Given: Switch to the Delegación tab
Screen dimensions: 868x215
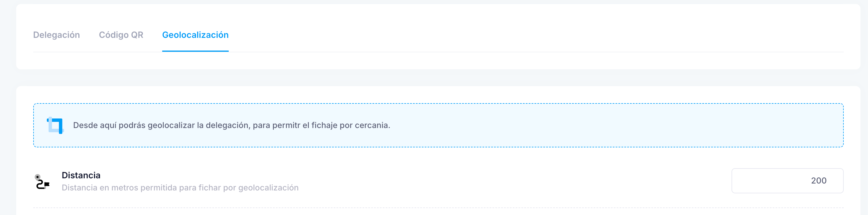Looking at the screenshot, I should tap(56, 35).
